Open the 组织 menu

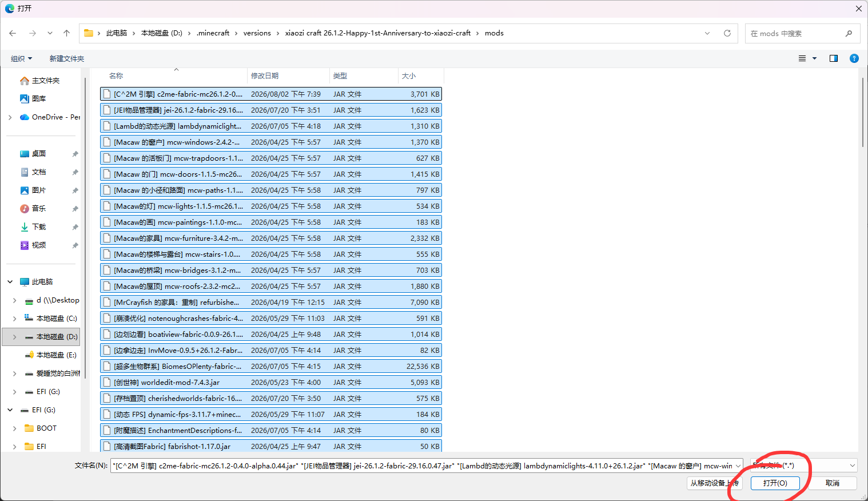22,58
